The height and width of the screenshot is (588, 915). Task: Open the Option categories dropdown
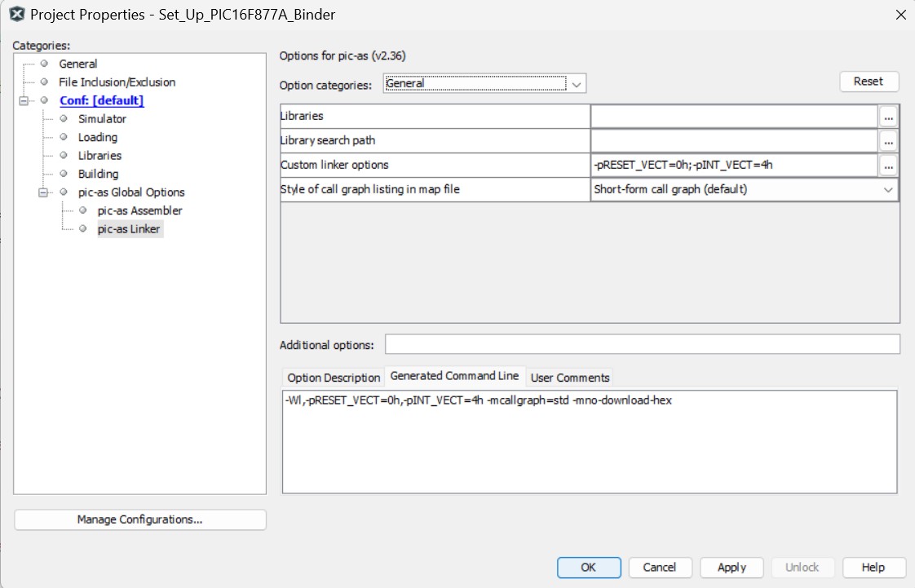(x=577, y=84)
